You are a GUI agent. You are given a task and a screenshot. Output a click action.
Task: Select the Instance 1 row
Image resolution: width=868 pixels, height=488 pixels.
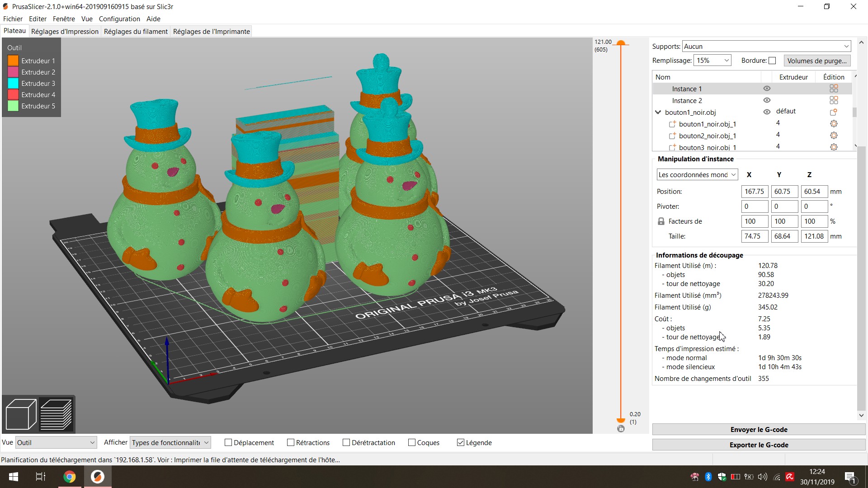752,89
